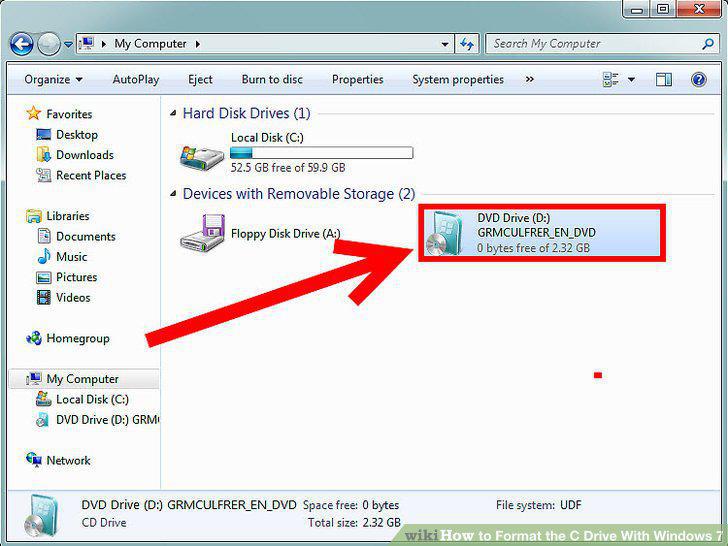The width and height of the screenshot is (728, 546).
Task: Click DVD Drive (D:) icon in sidebar
Action: tap(43, 419)
